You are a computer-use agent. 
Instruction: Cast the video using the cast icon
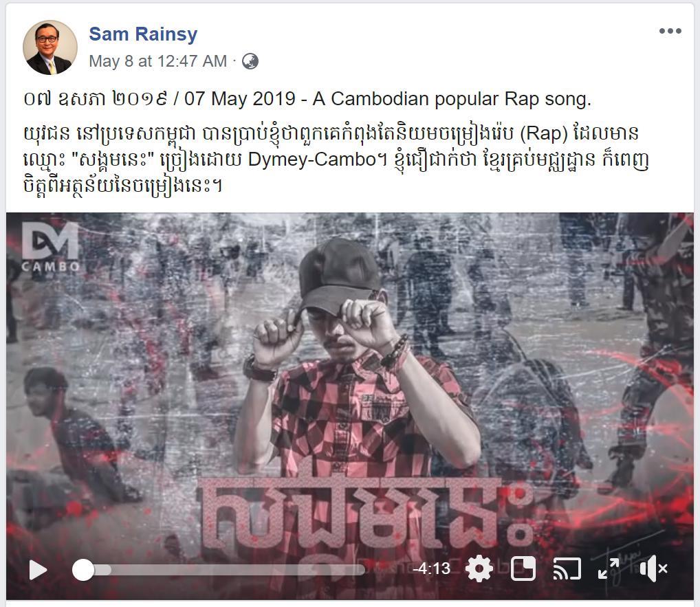coord(567,569)
